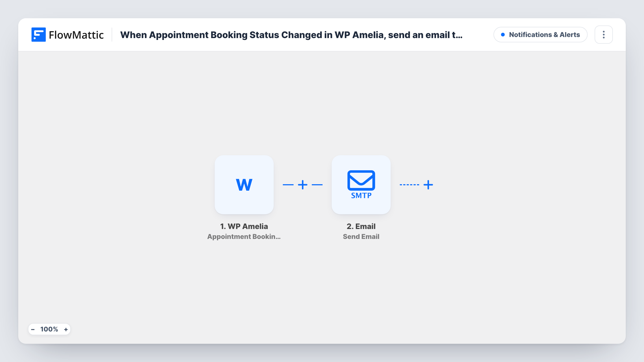
Task: Click the Notifications & Alerts tag
Action: (x=540, y=35)
